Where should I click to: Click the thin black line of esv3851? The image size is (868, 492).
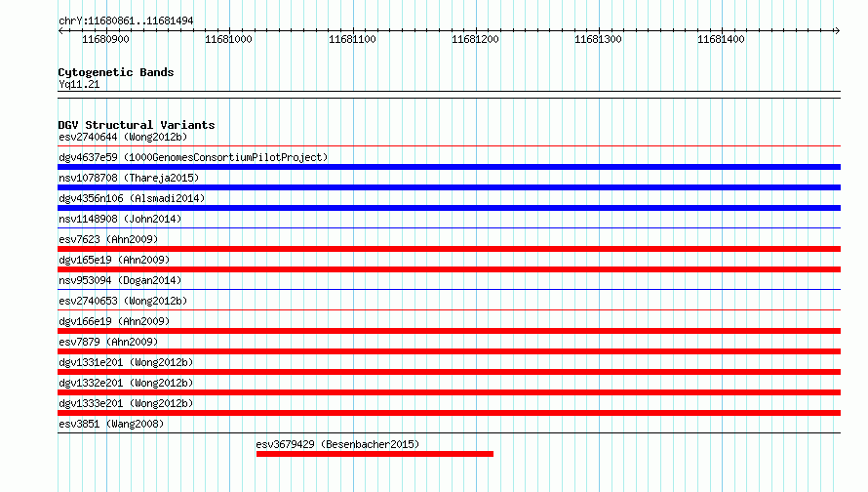[x=449, y=432]
